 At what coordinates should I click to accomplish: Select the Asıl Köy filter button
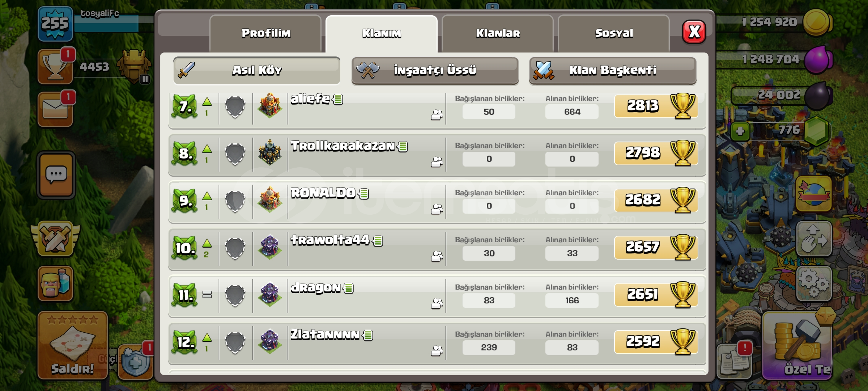pyautogui.click(x=257, y=71)
